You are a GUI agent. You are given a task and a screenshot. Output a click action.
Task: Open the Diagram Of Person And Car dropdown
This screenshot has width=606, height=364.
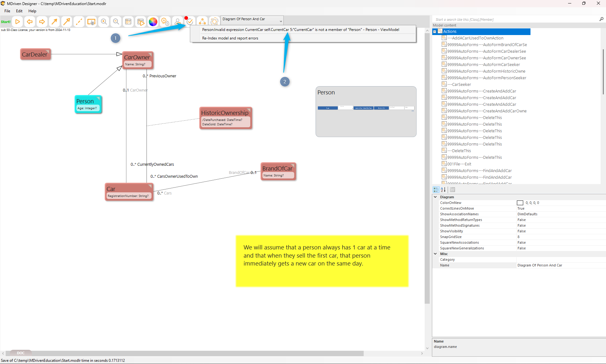280,21
